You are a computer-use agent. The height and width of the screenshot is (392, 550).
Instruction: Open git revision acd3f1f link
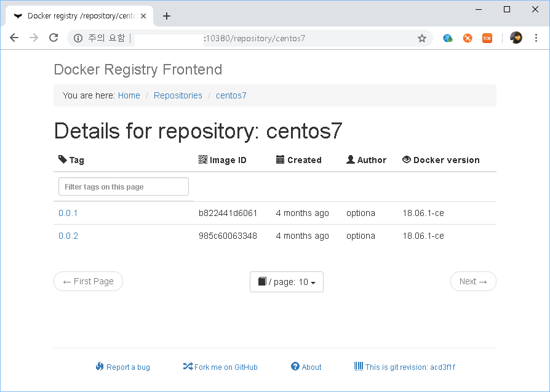[x=410, y=367]
